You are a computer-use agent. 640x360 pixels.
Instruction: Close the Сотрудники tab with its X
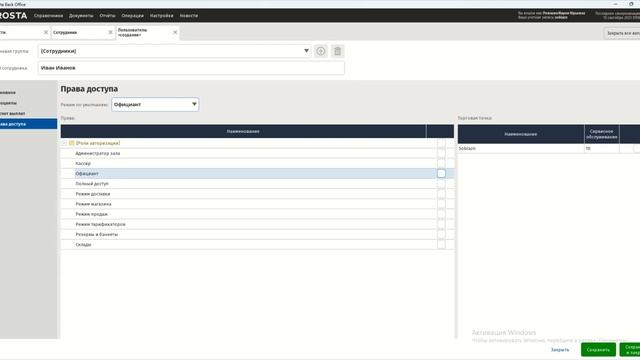[110, 32]
